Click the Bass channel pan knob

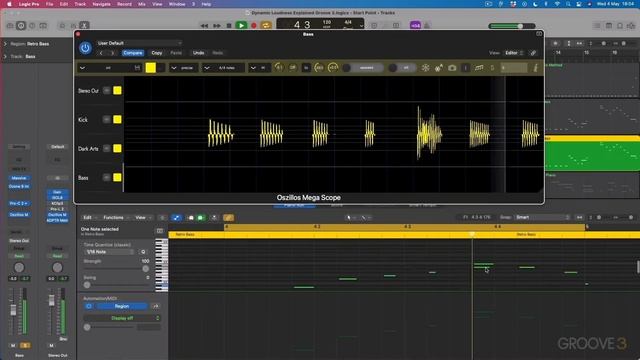click(19, 267)
